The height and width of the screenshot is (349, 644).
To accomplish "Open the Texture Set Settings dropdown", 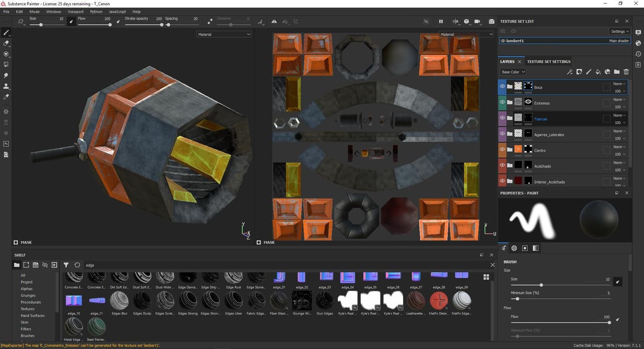I will pyautogui.click(x=620, y=31).
